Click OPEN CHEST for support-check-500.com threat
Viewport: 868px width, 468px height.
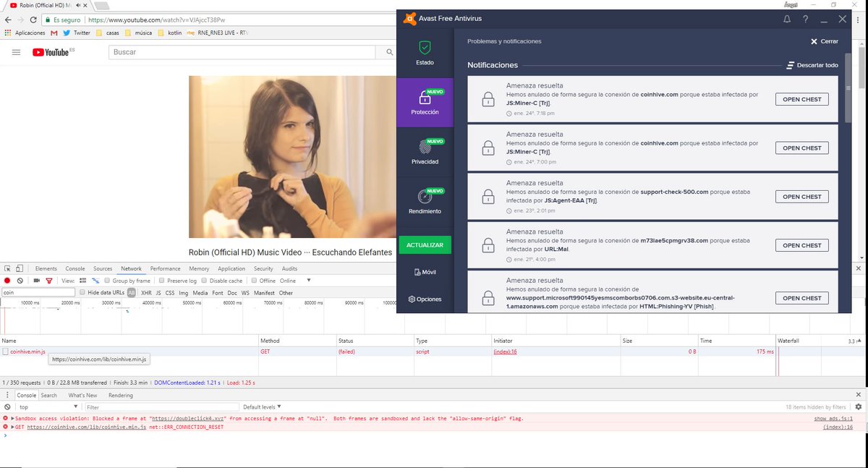pyautogui.click(x=802, y=197)
